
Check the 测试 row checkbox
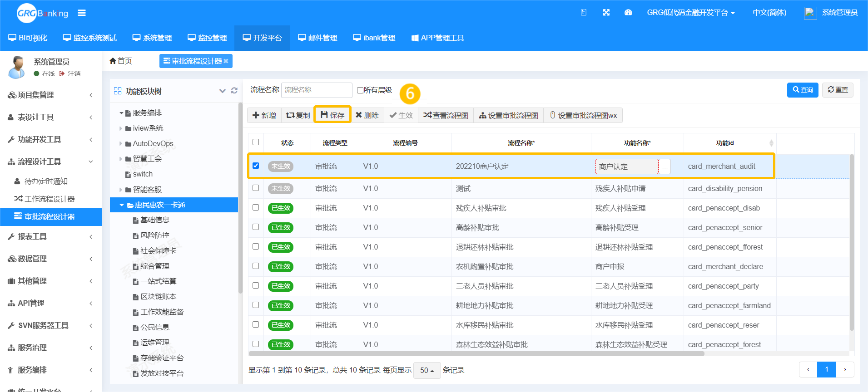click(256, 188)
